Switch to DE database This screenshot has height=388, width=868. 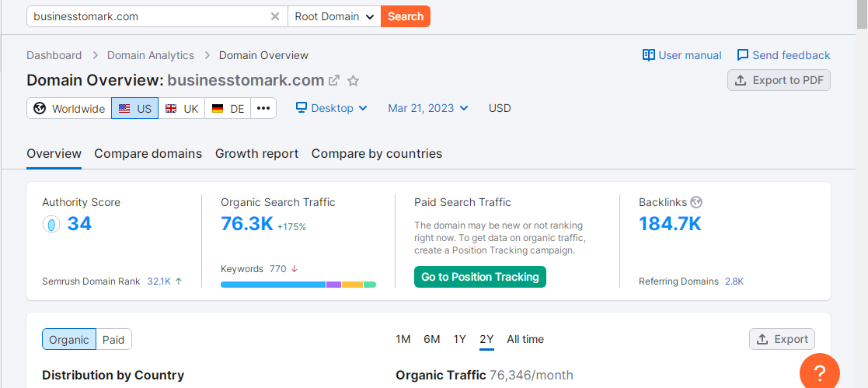coord(228,108)
